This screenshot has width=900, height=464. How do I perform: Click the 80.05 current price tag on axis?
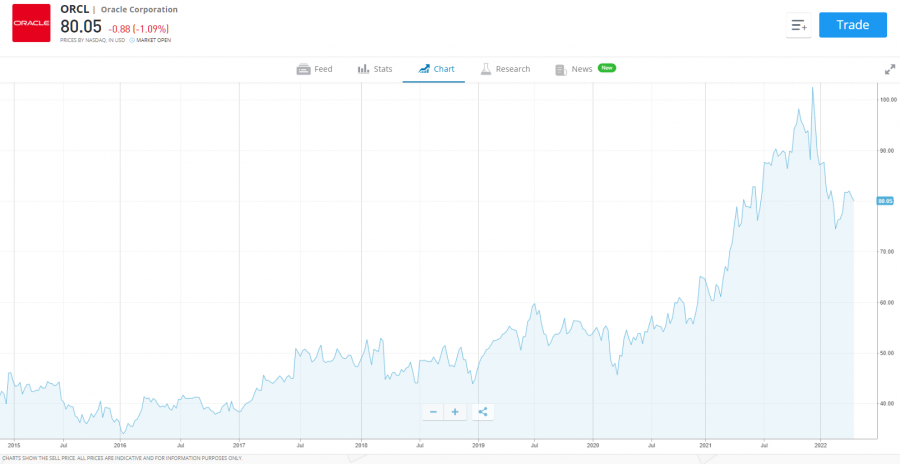point(886,201)
